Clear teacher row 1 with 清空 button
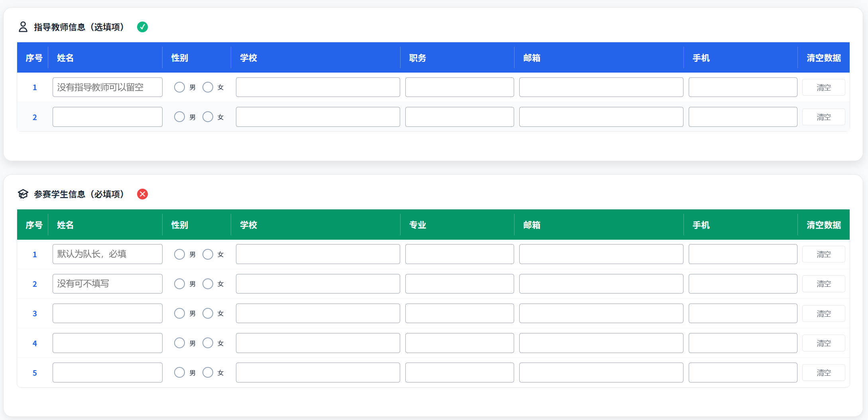The image size is (868, 420). click(823, 87)
